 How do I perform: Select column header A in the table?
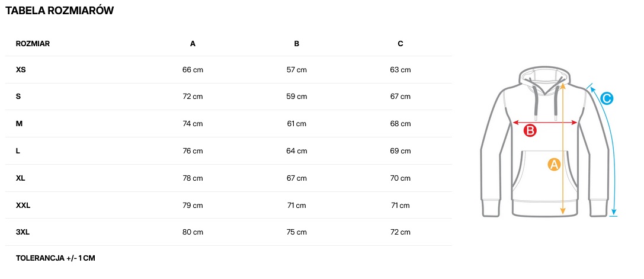pos(193,43)
